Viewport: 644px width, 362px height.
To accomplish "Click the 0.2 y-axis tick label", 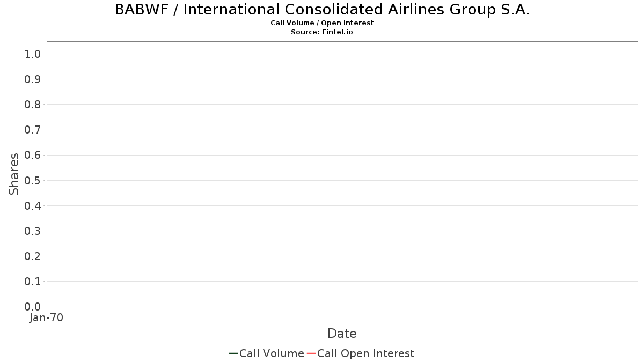I will (x=33, y=256).
